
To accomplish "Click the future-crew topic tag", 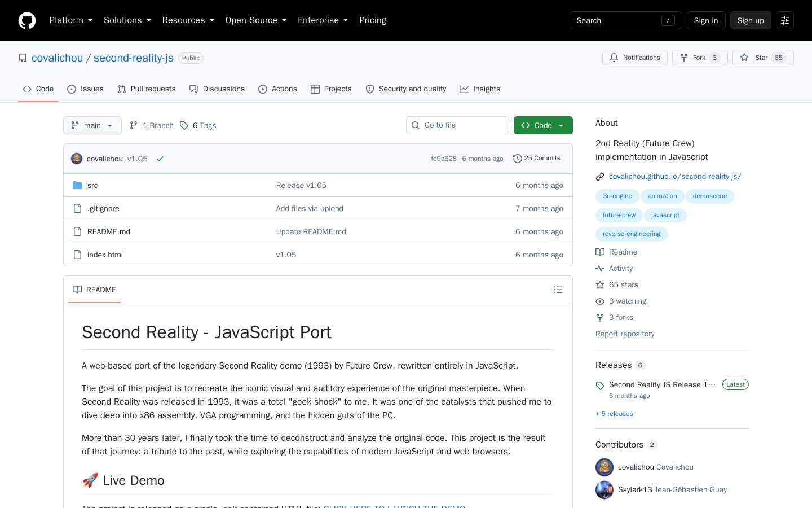I will (619, 216).
